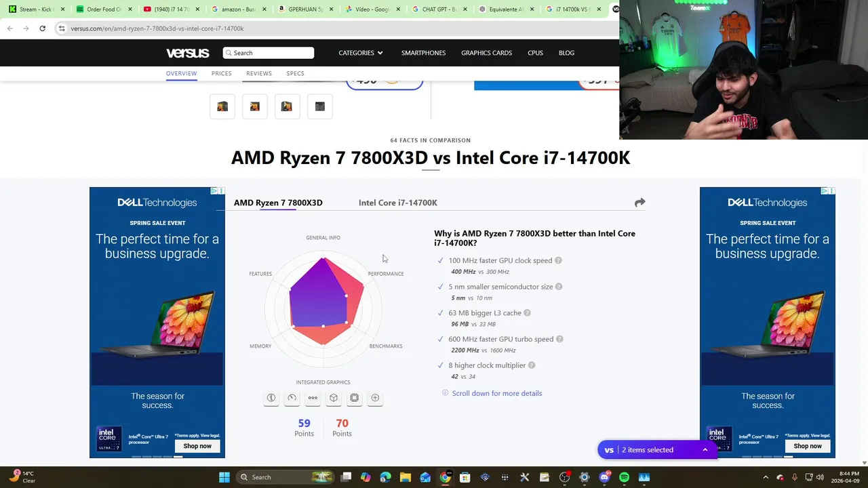Open File Explorer from the taskbar
This screenshot has width=868, height=488.
click(405, 477)
